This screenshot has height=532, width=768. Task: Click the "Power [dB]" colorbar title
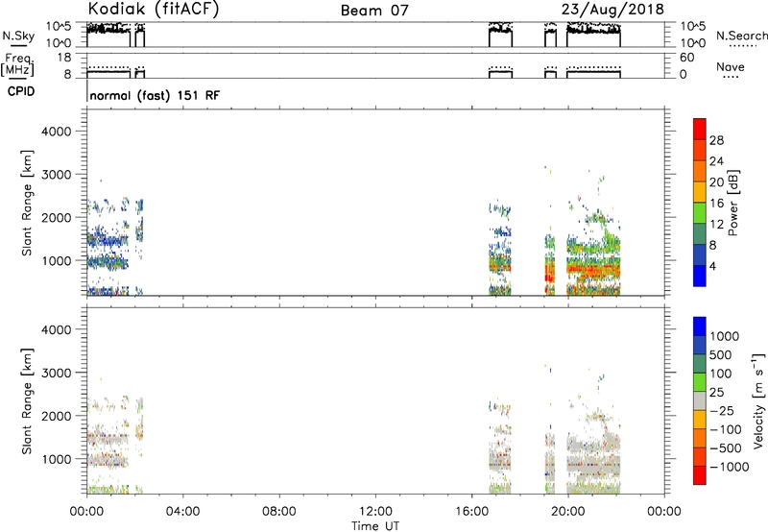coord(732,203)
